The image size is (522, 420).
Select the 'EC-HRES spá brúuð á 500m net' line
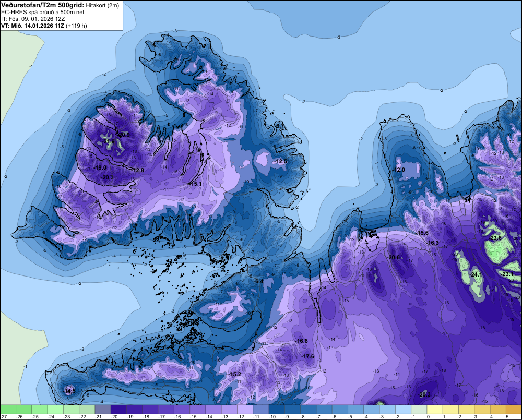click(43, 12)
